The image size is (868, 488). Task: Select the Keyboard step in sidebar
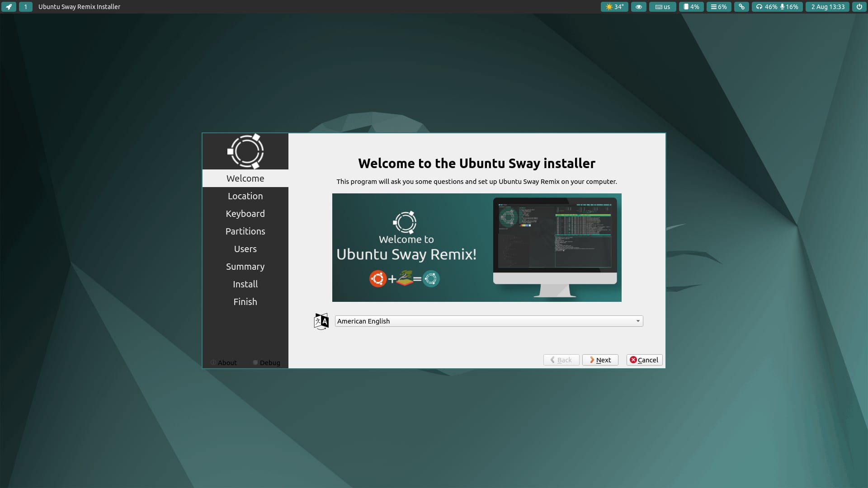(x=245, y=214)
